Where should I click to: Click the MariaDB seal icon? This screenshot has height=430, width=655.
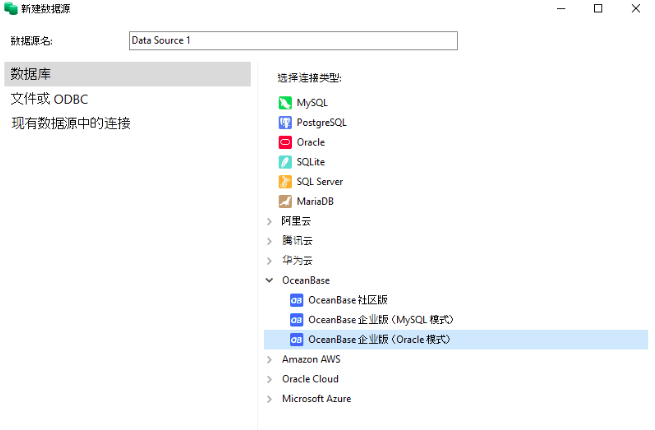click(285, 201)
